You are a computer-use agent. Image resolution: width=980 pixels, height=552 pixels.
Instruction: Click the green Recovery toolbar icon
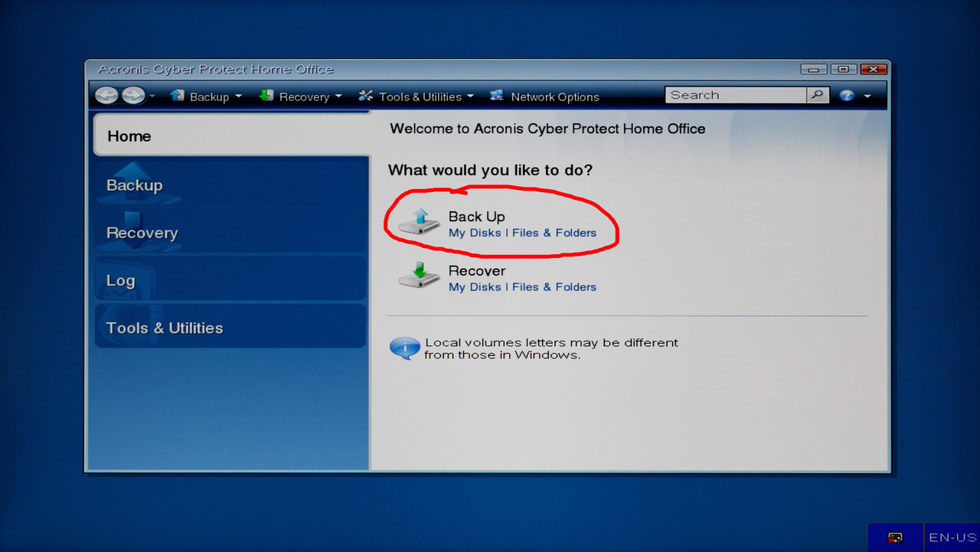tap(266, 96)
